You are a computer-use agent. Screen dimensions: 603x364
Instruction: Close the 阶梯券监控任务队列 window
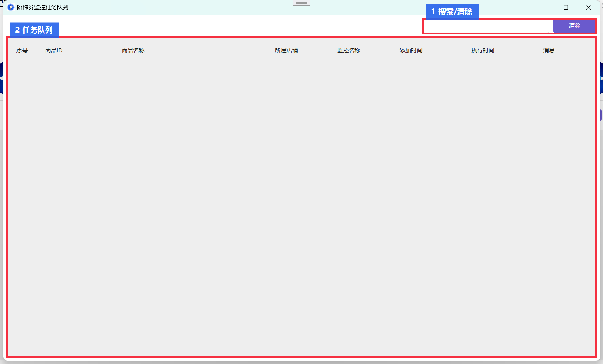[x=588, y=7]
